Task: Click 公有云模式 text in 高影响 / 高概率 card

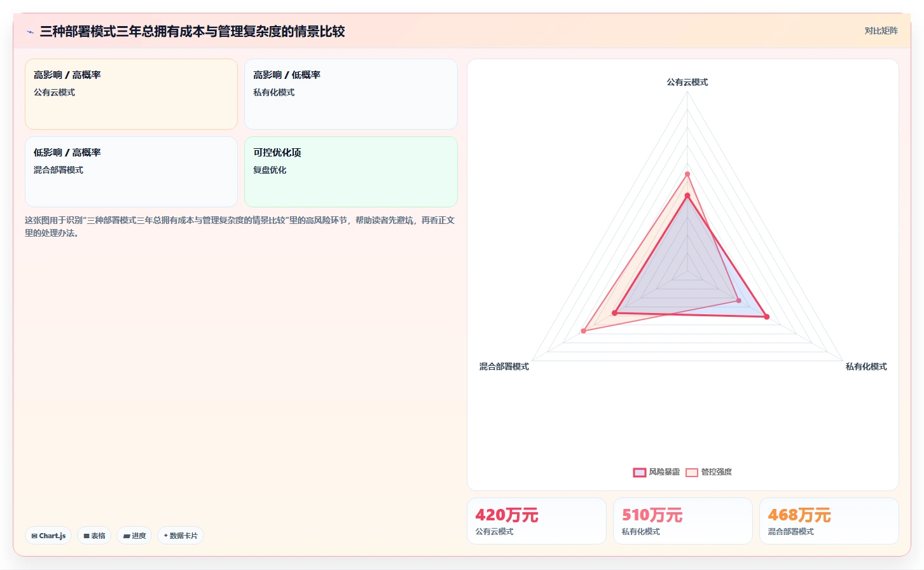Action: click(x=54, y=92)
